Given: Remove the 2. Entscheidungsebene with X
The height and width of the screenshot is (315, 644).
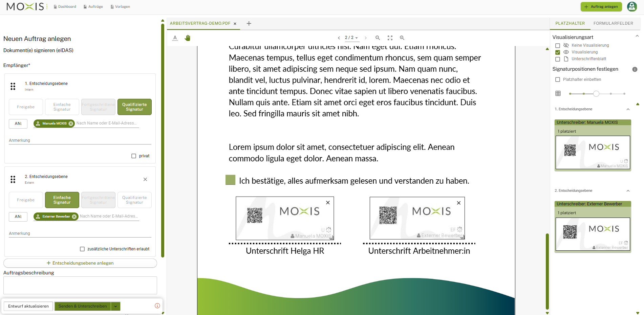Looking at the screenshot, I should tap(145, 179).
